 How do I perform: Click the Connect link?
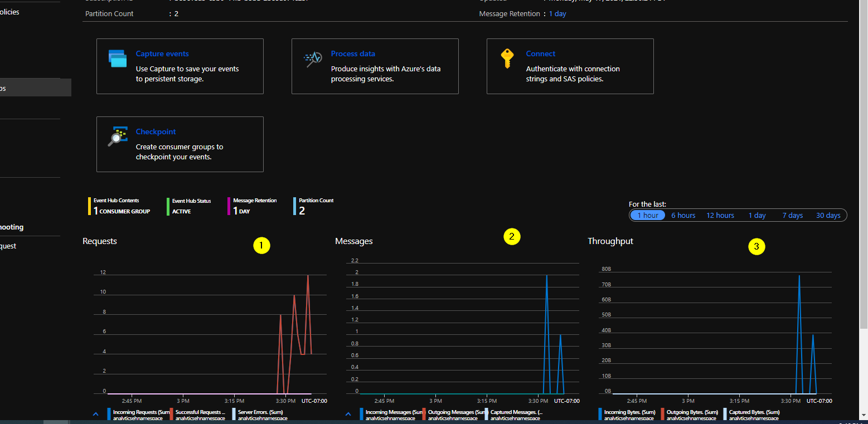pos(540,53)
